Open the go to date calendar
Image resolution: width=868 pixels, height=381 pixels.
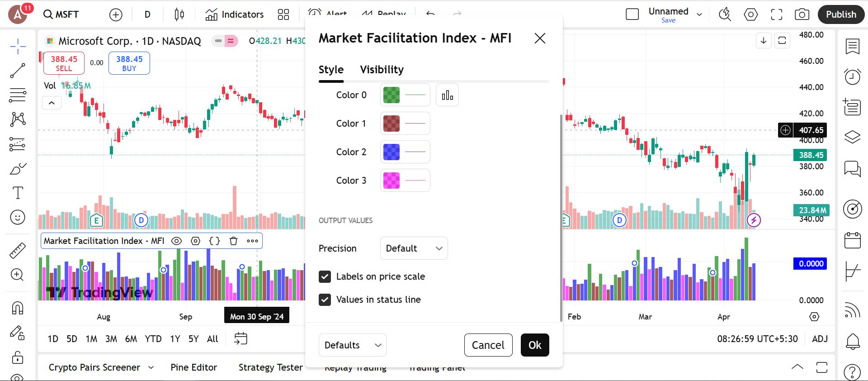click(241, 339)
